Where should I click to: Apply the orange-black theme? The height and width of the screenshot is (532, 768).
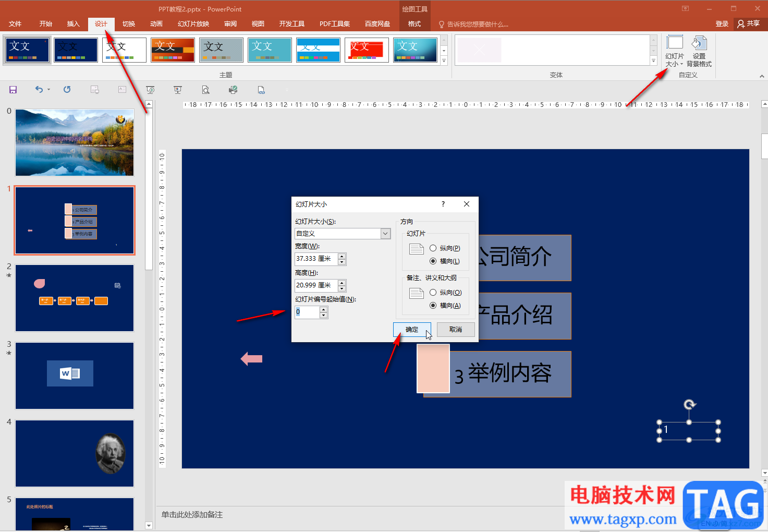pyautogui.click(x=173, y=50)
